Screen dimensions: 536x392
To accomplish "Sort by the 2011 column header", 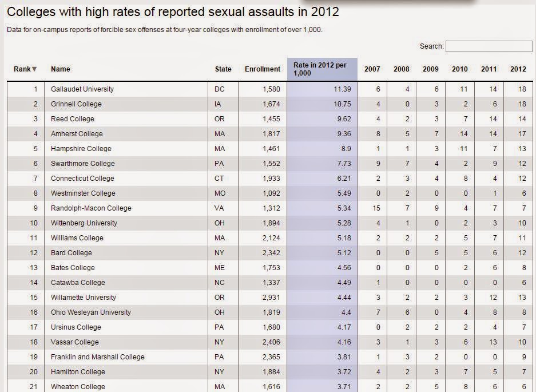I will click(489, 69).
